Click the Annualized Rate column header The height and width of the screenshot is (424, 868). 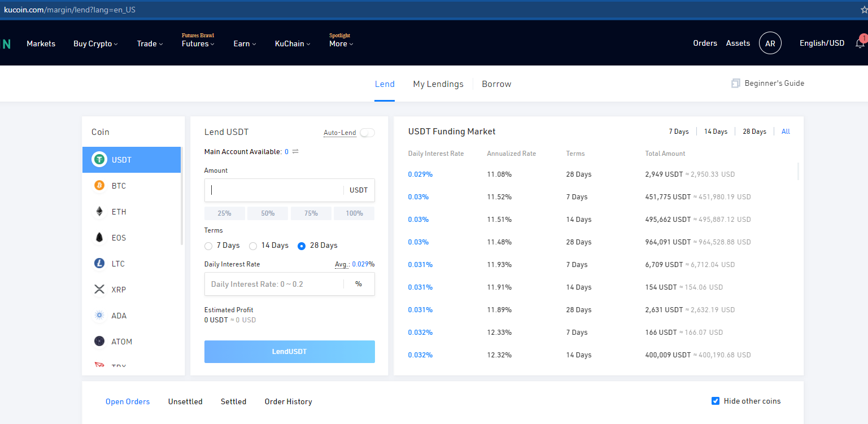(x=512, y=154)
